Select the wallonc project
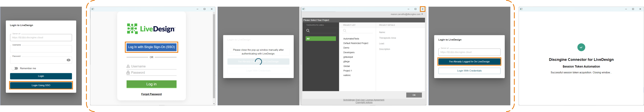 [347, 75]
